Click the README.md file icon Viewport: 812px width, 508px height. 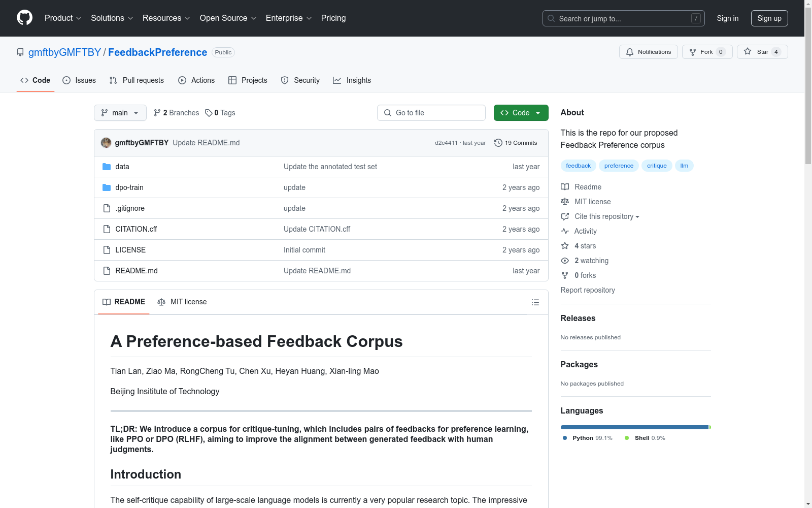[107, 271]
